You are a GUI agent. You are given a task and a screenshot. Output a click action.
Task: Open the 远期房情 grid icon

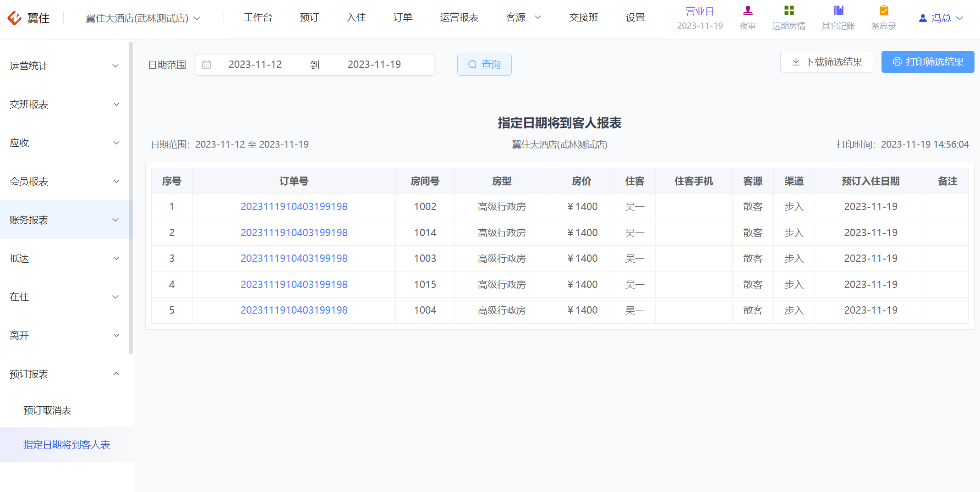[789, 11]
